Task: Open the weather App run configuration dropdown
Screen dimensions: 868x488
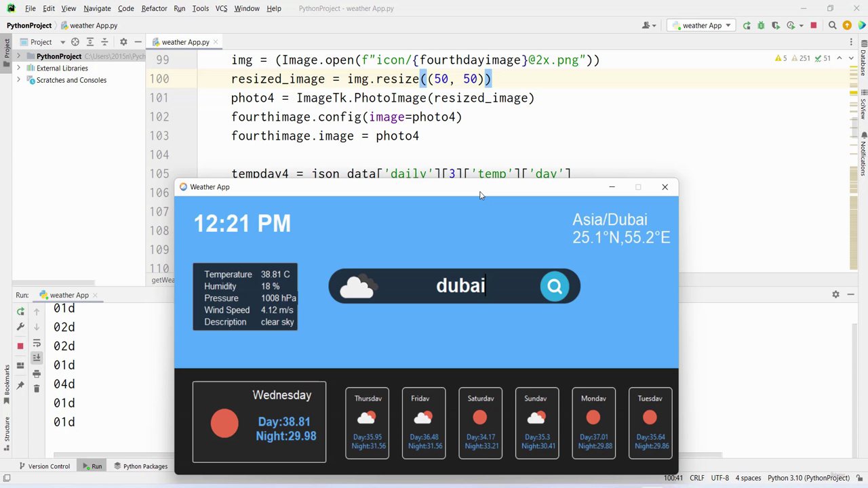Action: point(702,26)
